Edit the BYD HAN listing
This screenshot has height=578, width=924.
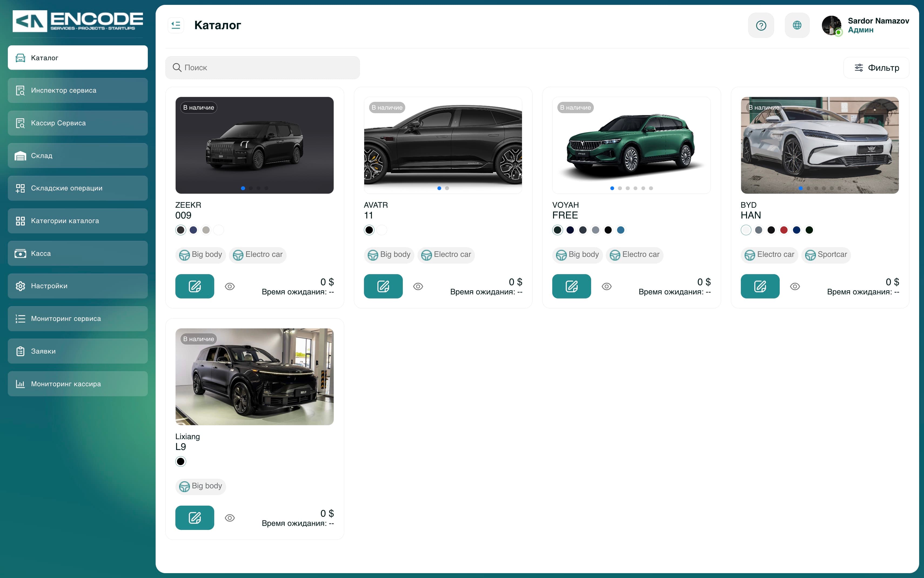760,286
